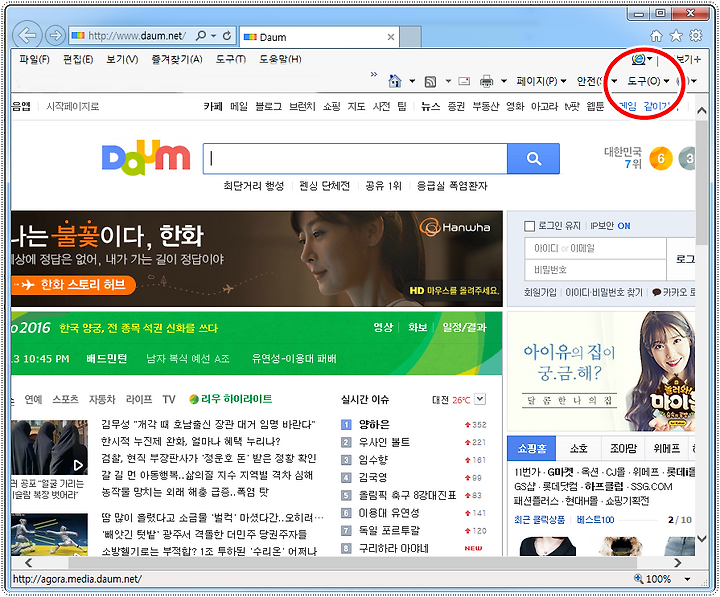Open the 회원가입 sign-up link
720x597 pixels.
coord(540,292)
